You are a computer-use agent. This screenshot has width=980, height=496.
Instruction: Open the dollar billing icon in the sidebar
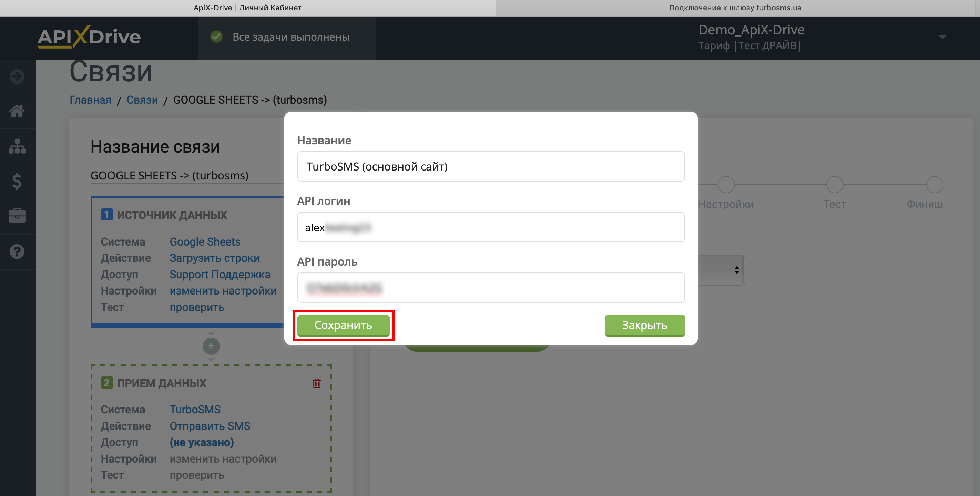17,181
